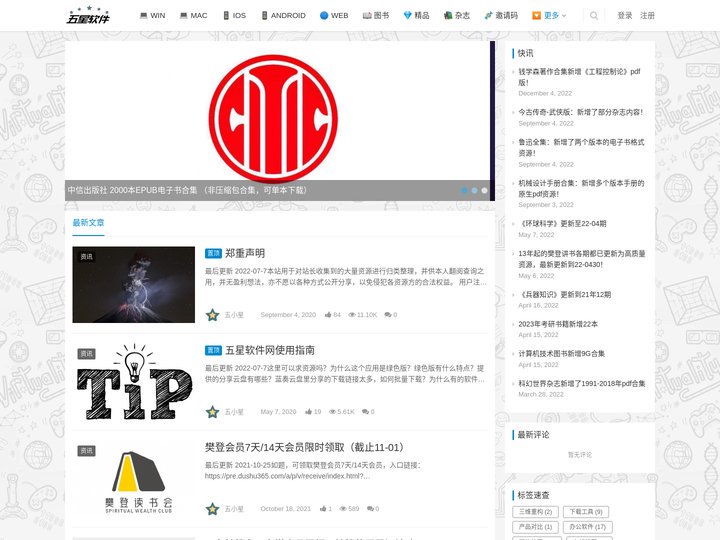Click the 三维重构 (2) tag button
The width and height of the screenshot is (720, 540).
coord(535,512)
